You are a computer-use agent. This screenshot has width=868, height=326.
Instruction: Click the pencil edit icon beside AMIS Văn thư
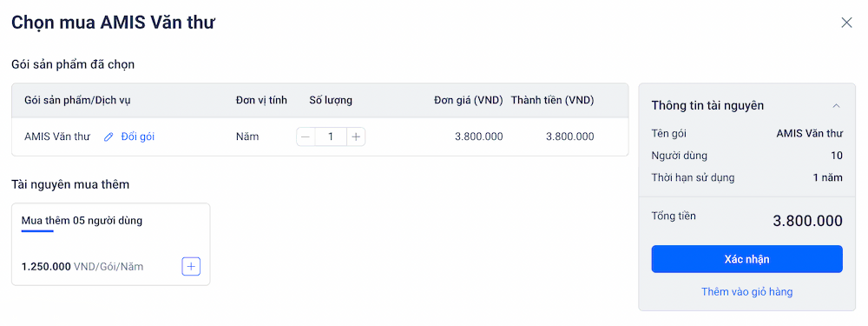(x=108, y=137)
